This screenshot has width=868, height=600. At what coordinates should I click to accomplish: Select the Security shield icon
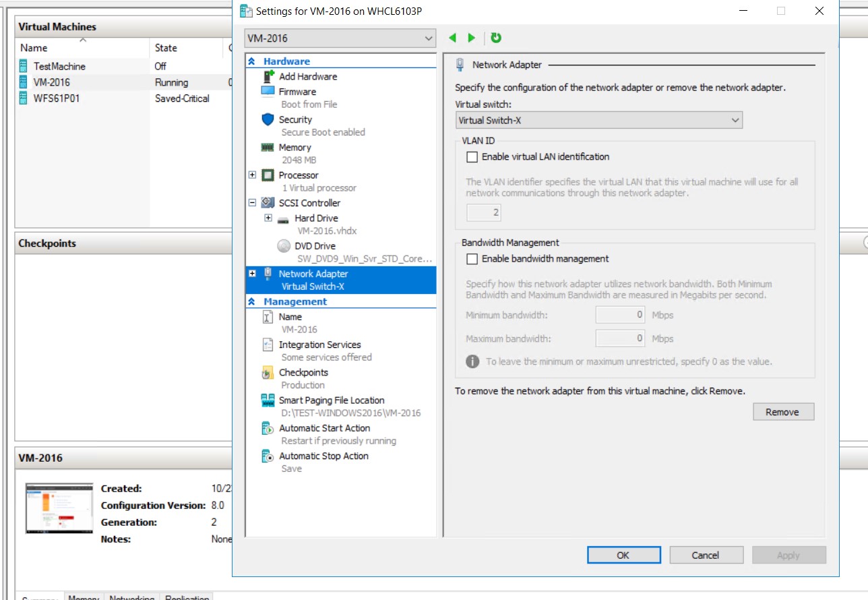tap(267, 119)
